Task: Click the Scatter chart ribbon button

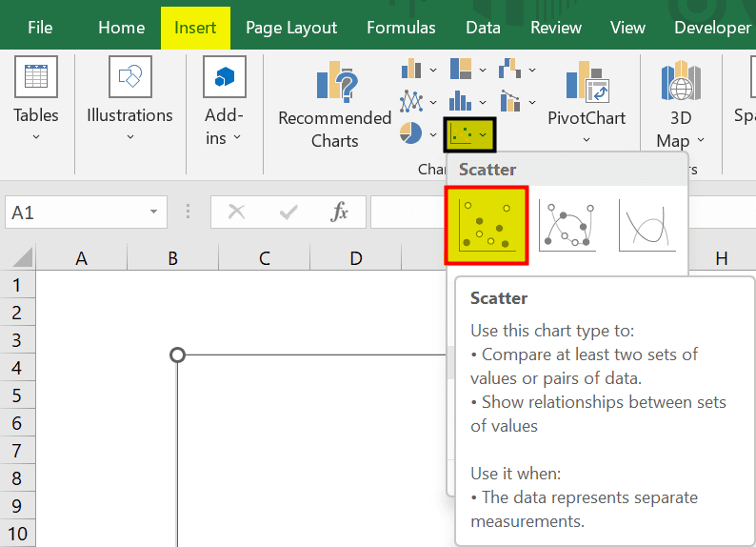Action: coord(469,134)
